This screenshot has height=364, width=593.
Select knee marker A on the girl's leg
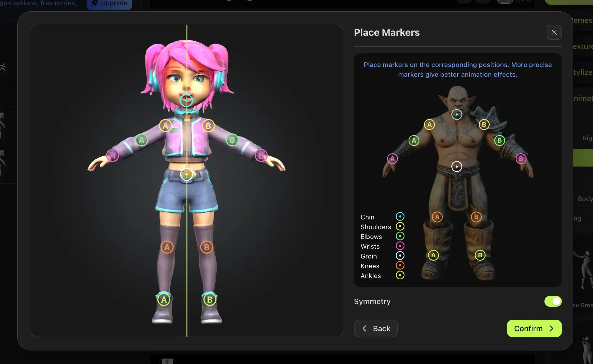coord(167,247)
